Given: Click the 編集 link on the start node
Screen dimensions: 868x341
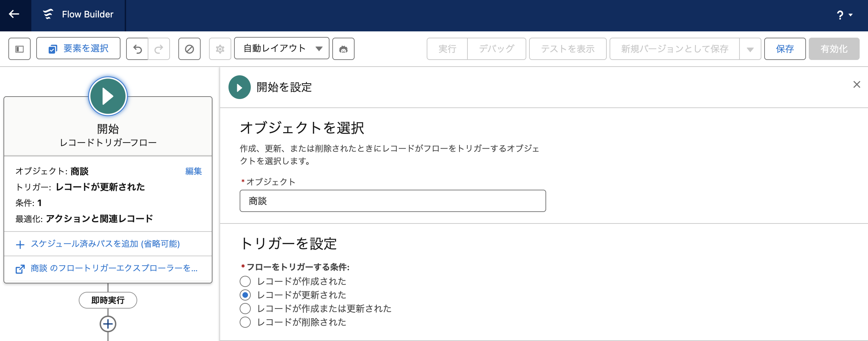Looking at the screenshot, I should point(194,171).
